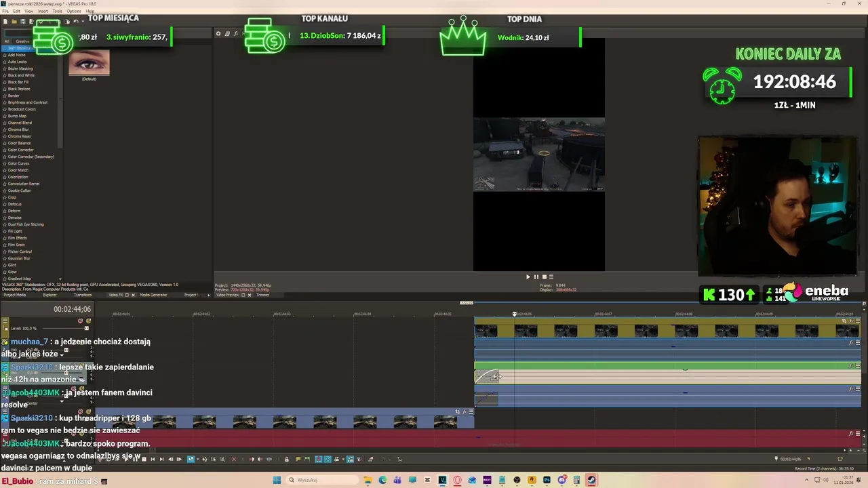Favorite the Film Grain effect star

coord(5,245)
